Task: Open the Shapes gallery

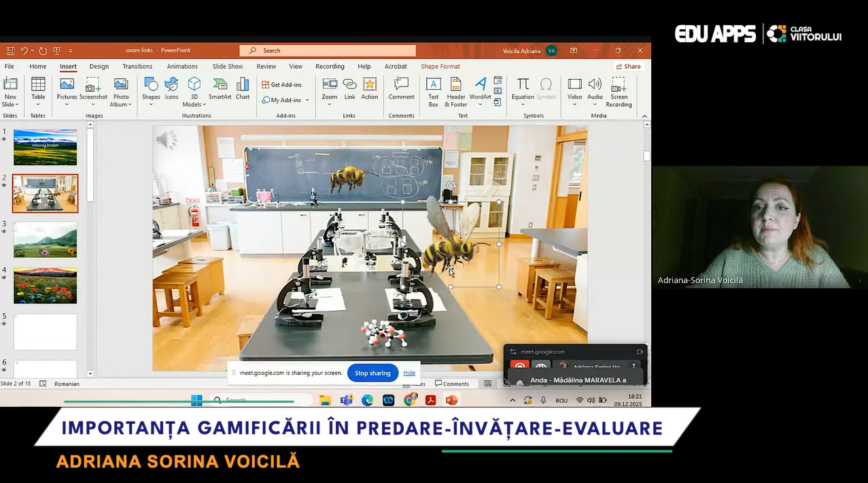Action: pos(151,93)
